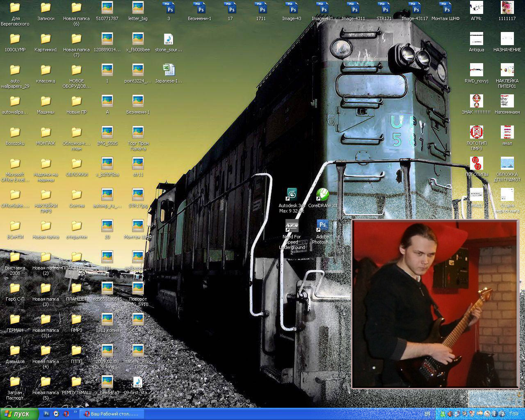Launch Photoshop from the quick launch bar

point(46,414)
